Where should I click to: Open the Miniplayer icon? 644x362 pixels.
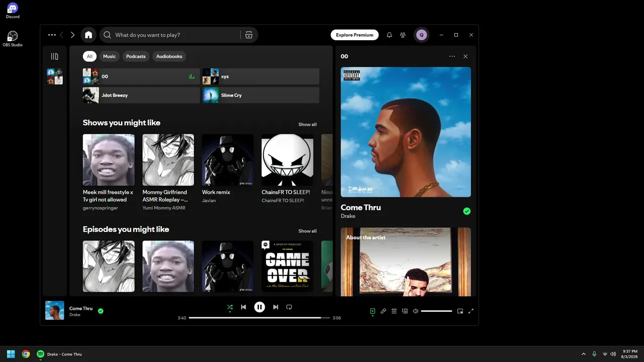460,311
